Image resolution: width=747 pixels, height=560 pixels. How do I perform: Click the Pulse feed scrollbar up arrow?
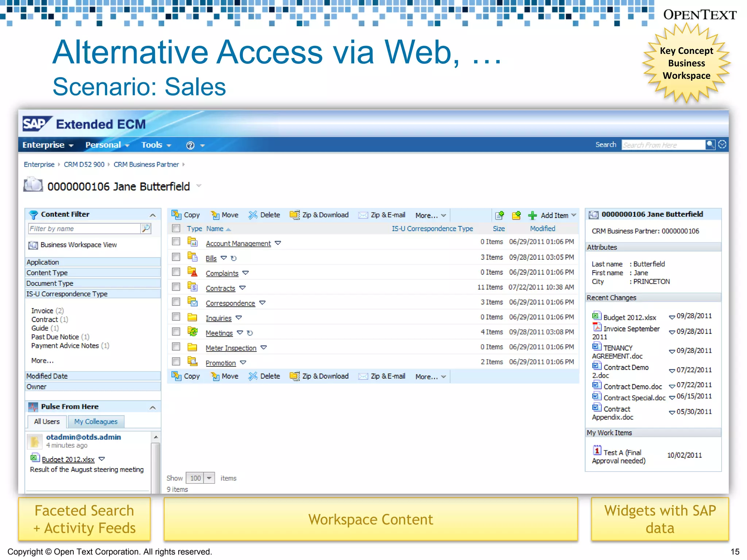[156, 437]
